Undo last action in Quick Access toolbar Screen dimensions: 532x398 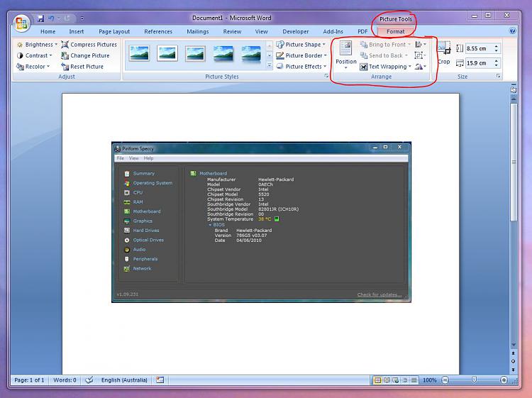coord(51,18)
